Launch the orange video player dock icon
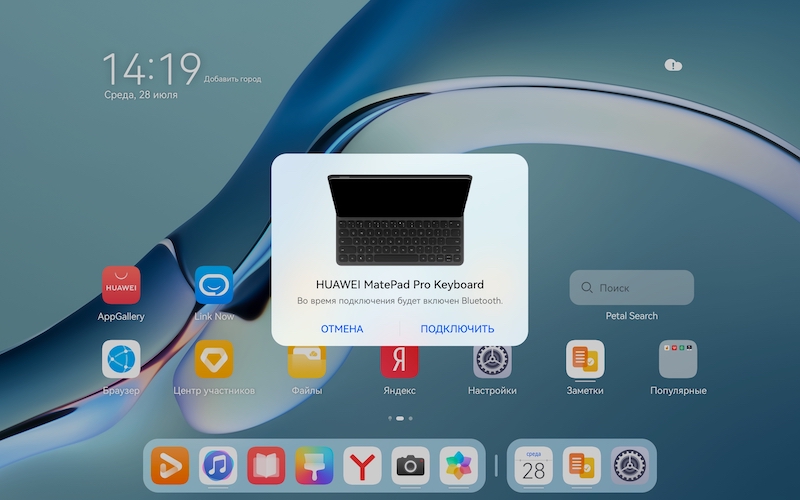Screen dimensions: 800x500 tap(170, 465)
